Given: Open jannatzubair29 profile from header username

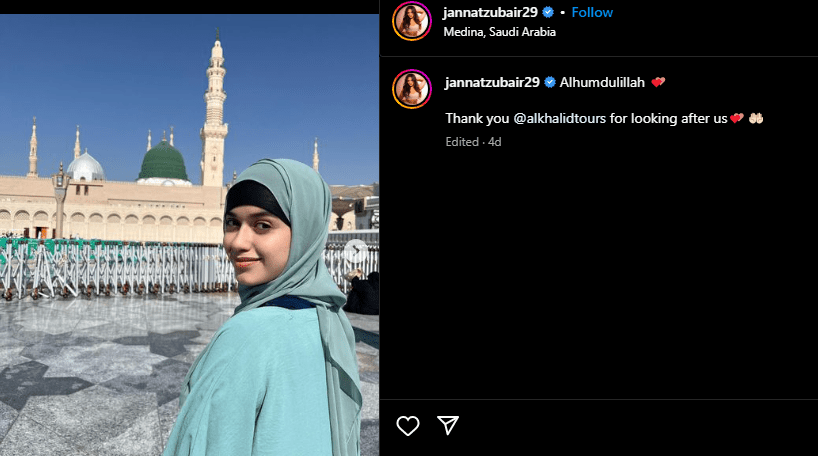Looking at the screenshot, I should coord(490,13).
